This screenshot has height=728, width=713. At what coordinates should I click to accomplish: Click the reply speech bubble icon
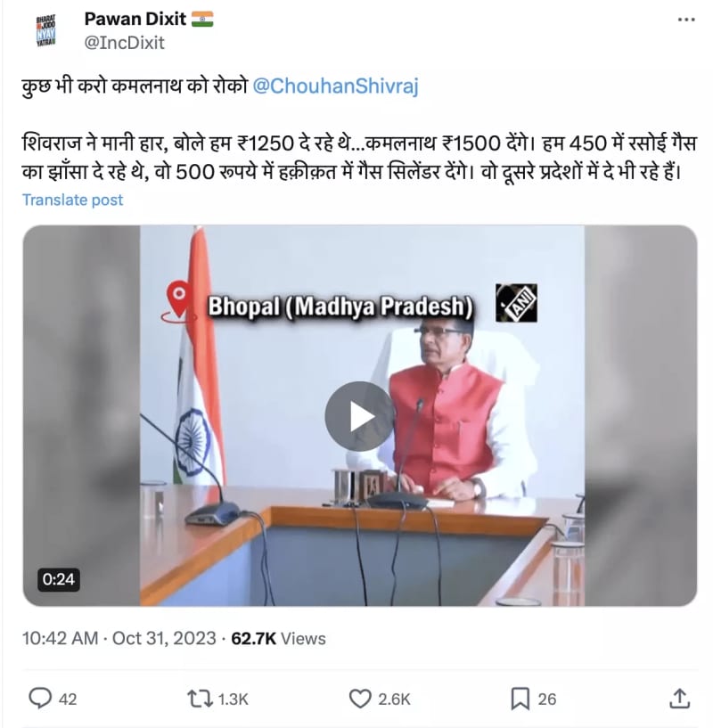point(40,699)
